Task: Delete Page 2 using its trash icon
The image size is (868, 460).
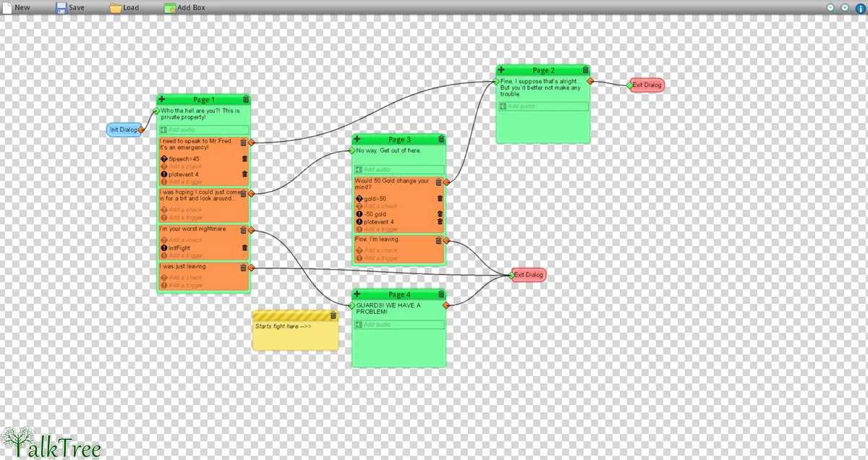Action: coord(586,69)
